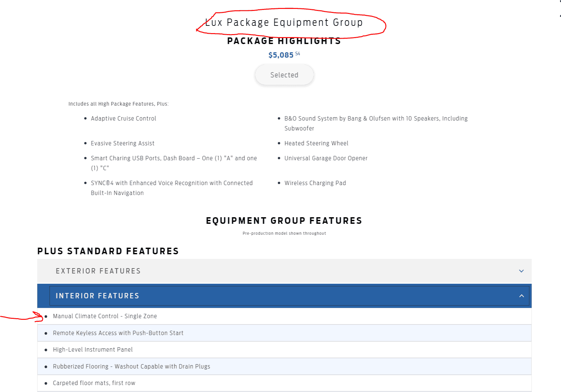The height and width of the screenshot is (392, 561).
Task: Click Carpeted floor mats, first row item
Action: (x=284, y=383)
